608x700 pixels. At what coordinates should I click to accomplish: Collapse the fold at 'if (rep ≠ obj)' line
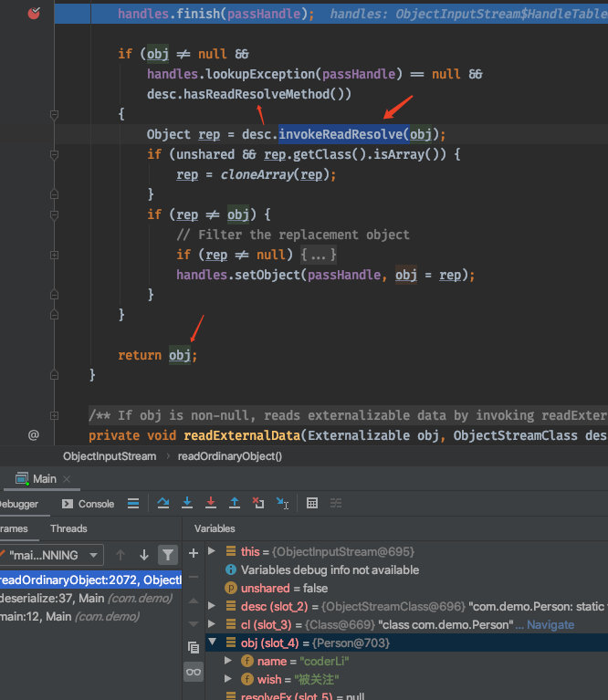(x=54, y=215)
